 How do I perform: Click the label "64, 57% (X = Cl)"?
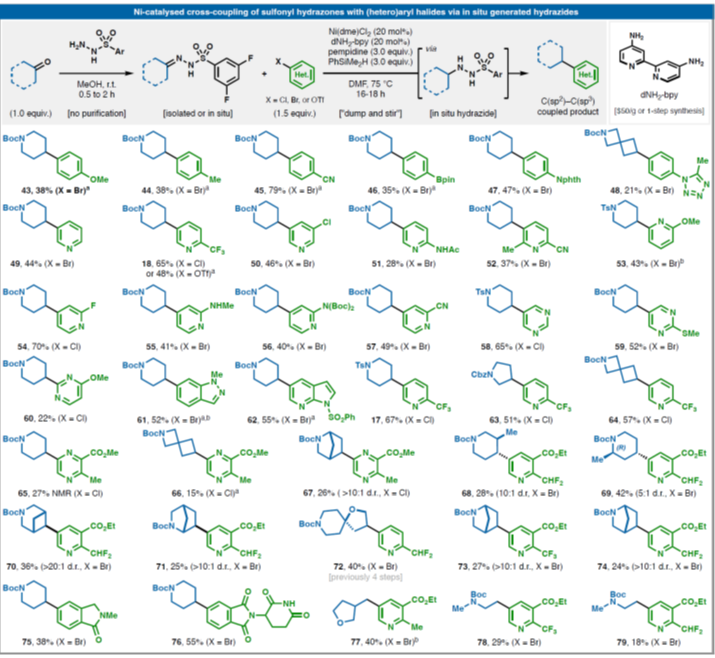coord(640,420)
